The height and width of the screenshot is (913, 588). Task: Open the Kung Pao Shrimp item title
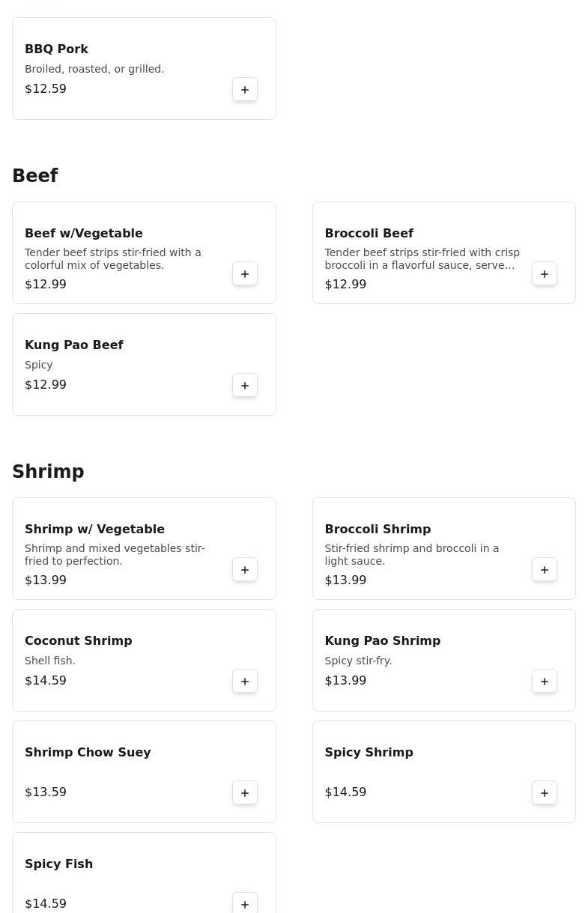point(382,640)
